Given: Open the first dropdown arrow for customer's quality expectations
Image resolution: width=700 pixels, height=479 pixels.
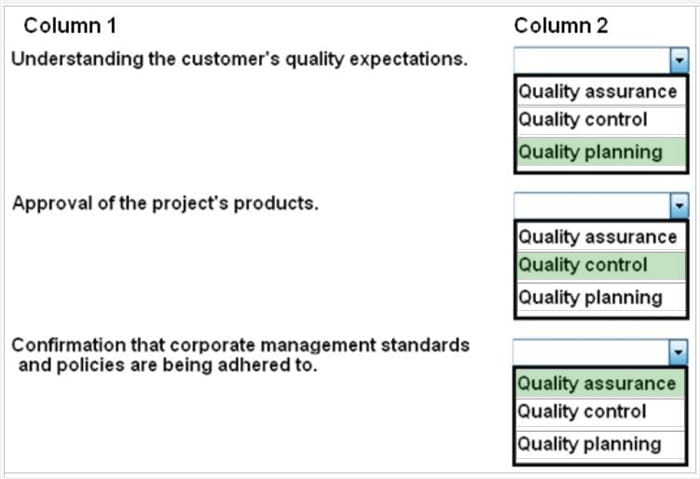Looking at the screenshot, I should tap(679, 60).
